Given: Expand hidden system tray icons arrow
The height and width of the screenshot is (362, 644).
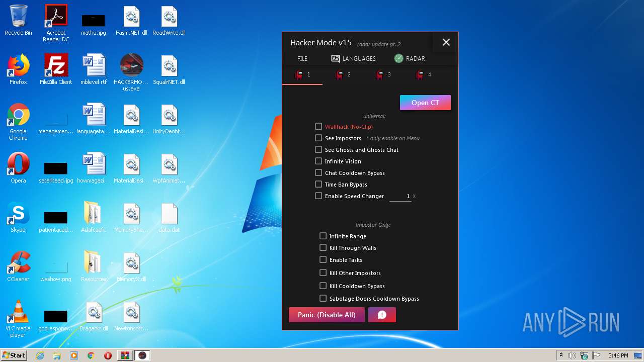Looking at the screenshot, I should click(561, 355).
